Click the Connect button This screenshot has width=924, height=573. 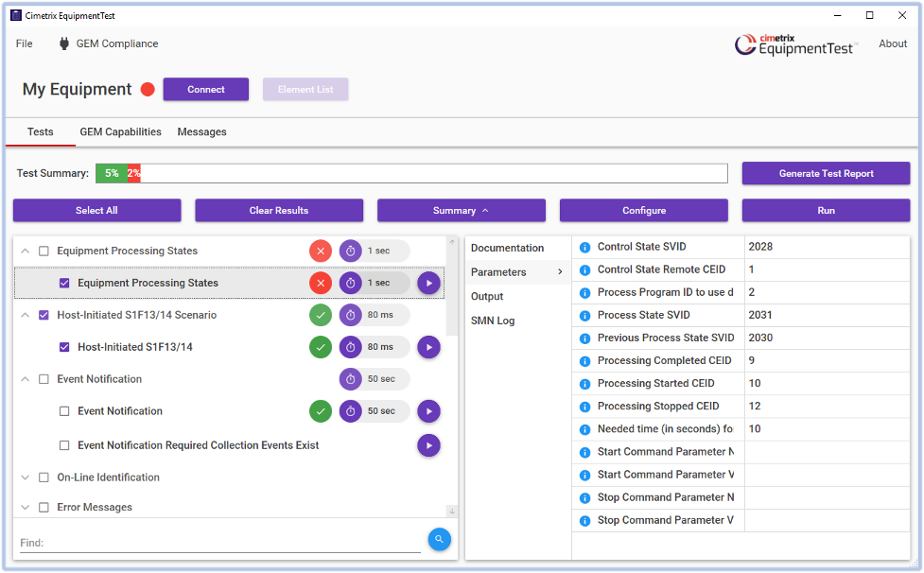click(x=205, y=90)
